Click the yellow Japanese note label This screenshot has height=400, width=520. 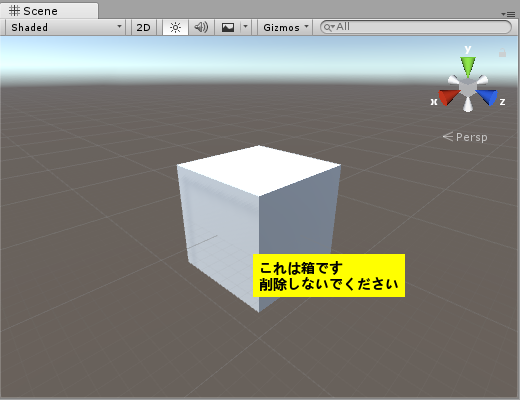pos(329,275)
